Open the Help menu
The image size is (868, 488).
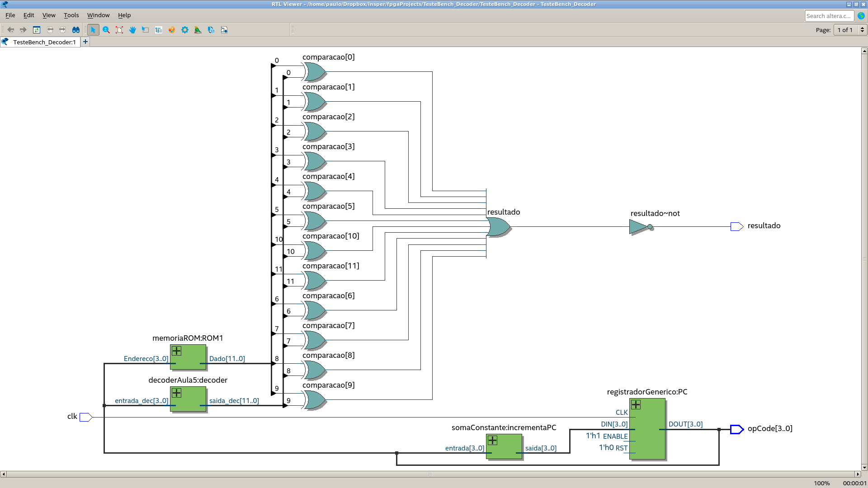click(x=124, y=15)
